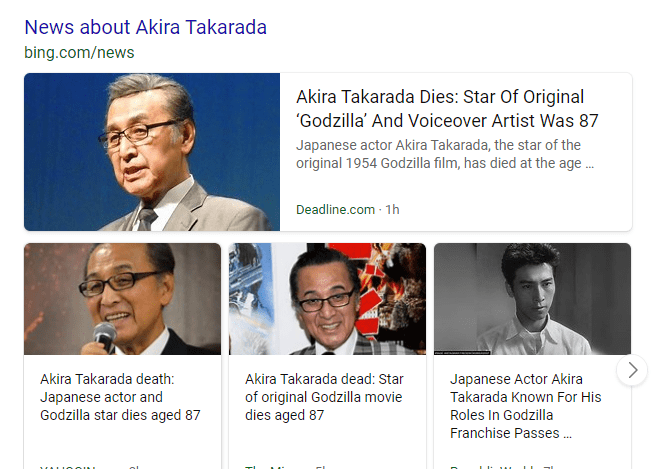Viewport: 670px width, 469px height.
Task: Click the '1h' timestamp beside Deadline.com
Action: [x=392, y=210]
